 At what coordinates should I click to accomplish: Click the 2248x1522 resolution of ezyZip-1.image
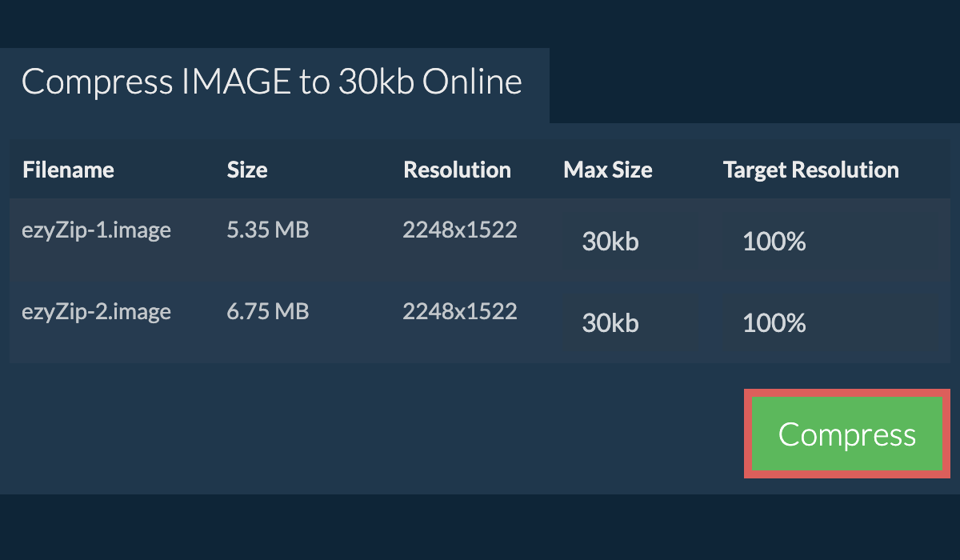tap(460, 230)
